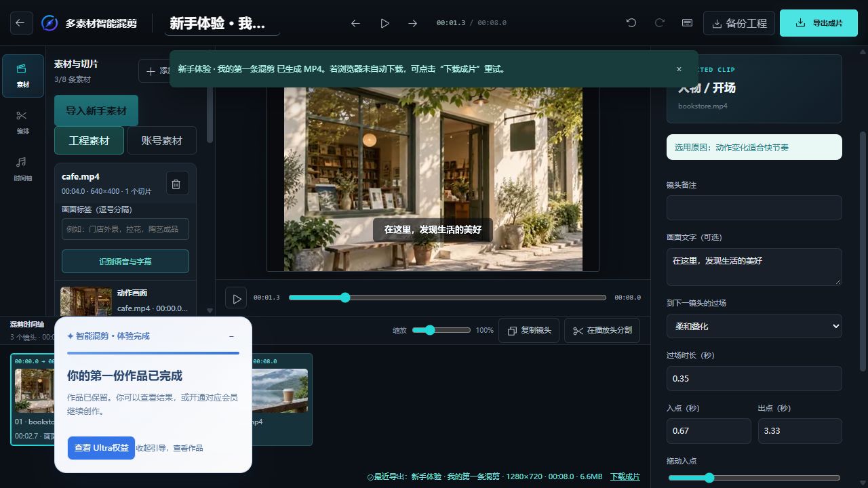Click the compass app logo icon
This screenshot has height=488, width=868.
coord(50,23)
